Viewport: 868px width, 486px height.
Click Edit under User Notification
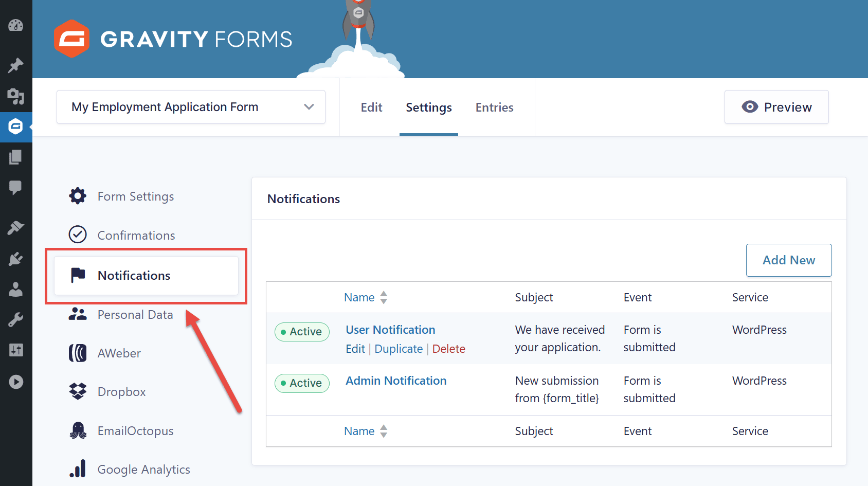[355, 349]
